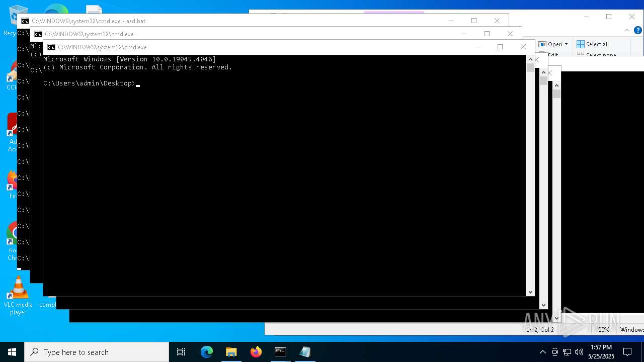Click the front cmd window scrollbar thumb
The height and width of the screenshot is (362, 644).
[x=530, y=68]
